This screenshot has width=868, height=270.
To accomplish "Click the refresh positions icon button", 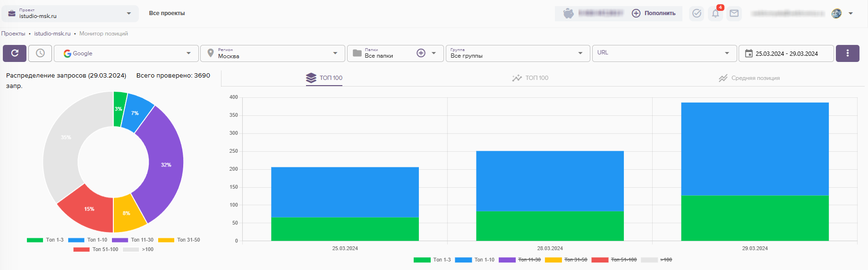I will click(15, 53).
